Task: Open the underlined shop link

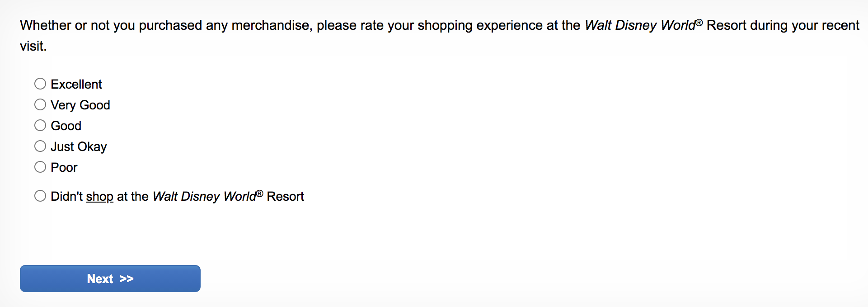Action: click(x=99, y=196)
